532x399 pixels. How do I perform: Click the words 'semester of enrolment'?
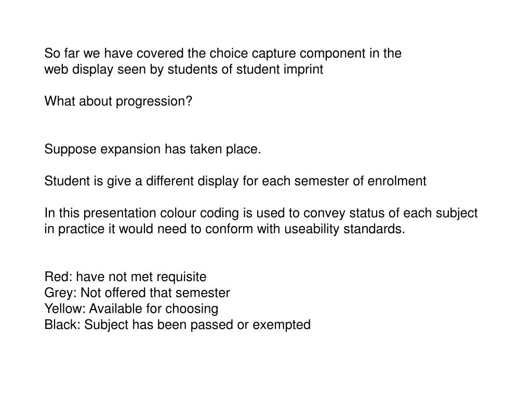point(361,181)
